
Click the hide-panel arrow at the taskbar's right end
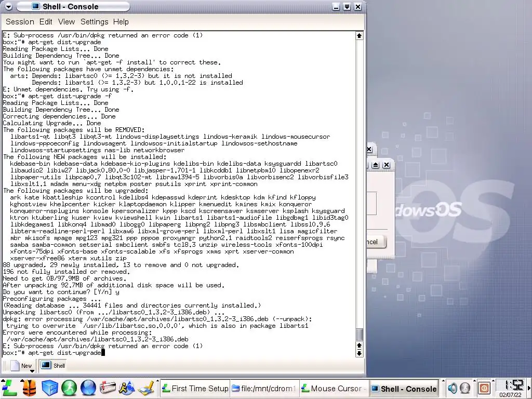(529, 388)
